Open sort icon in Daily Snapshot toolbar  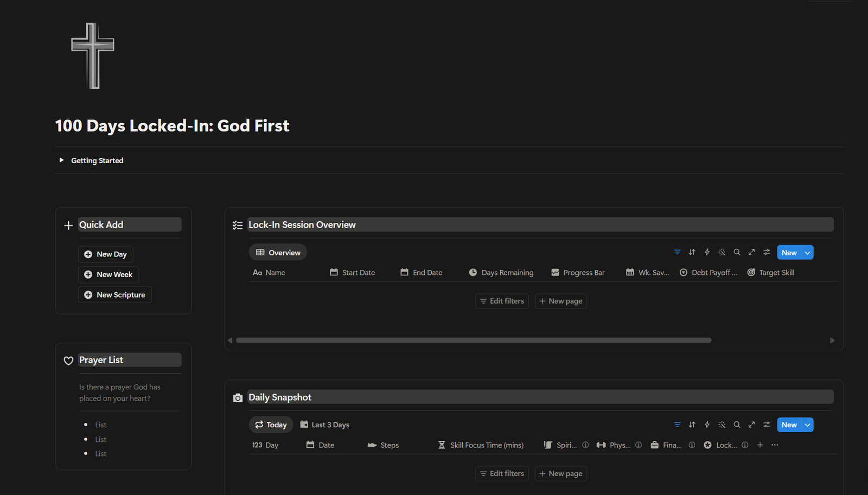pyautogui.click(x=692, y=425)
